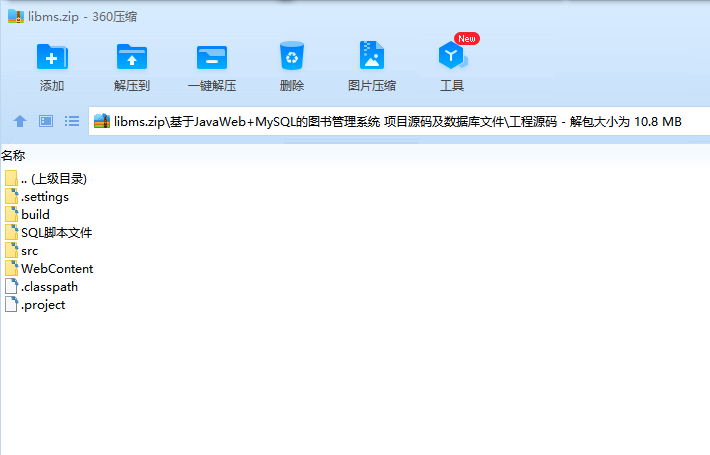Select the .classpath file
The image size is (710, 455).
point(42,287)
